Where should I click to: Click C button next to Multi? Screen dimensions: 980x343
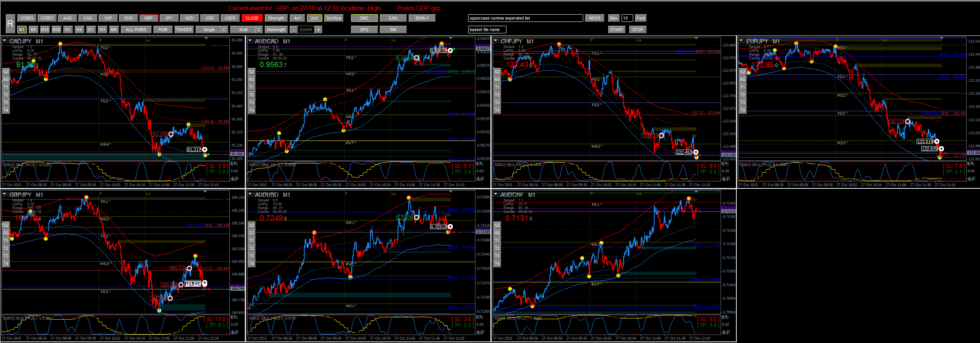point(259,30)
